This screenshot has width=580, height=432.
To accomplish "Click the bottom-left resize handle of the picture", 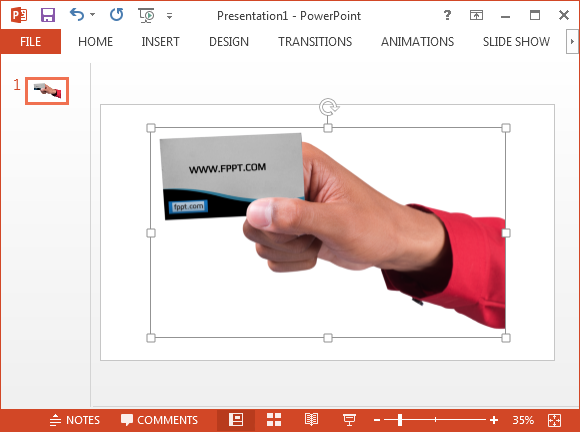I will tap(151, 338).
